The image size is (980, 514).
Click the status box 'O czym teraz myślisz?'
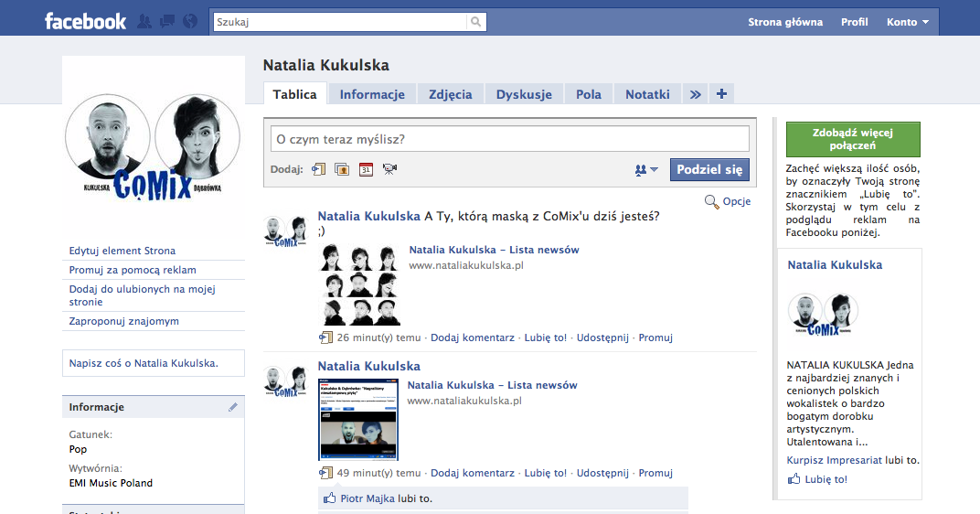509,139
